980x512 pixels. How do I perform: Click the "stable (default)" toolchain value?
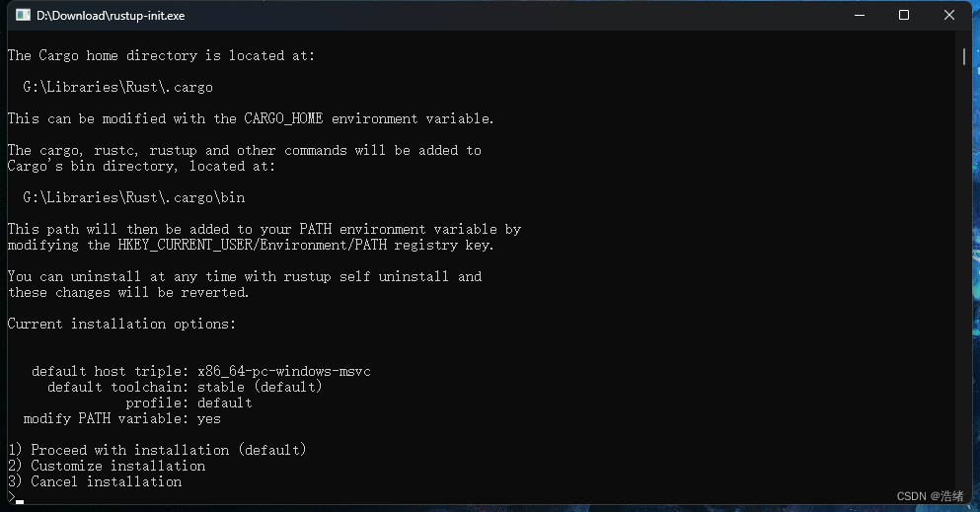click(x=260, y=387)
